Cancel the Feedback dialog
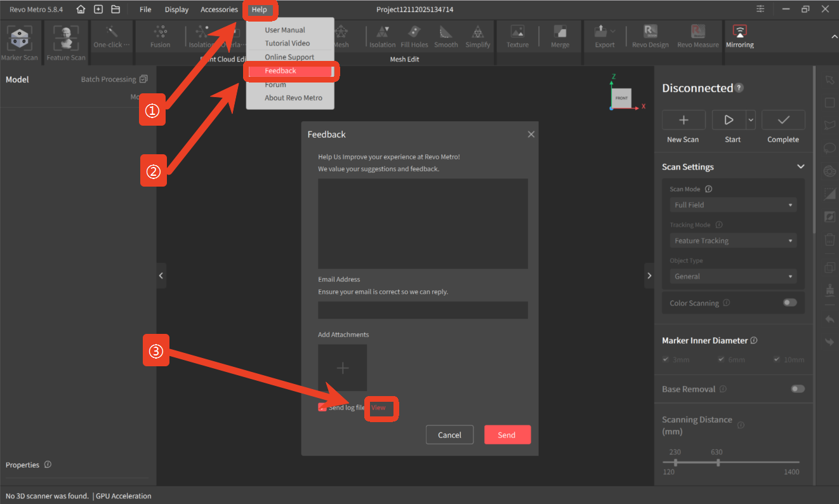The height and width of the screenshot is (504, 839). tap(449, 435)
